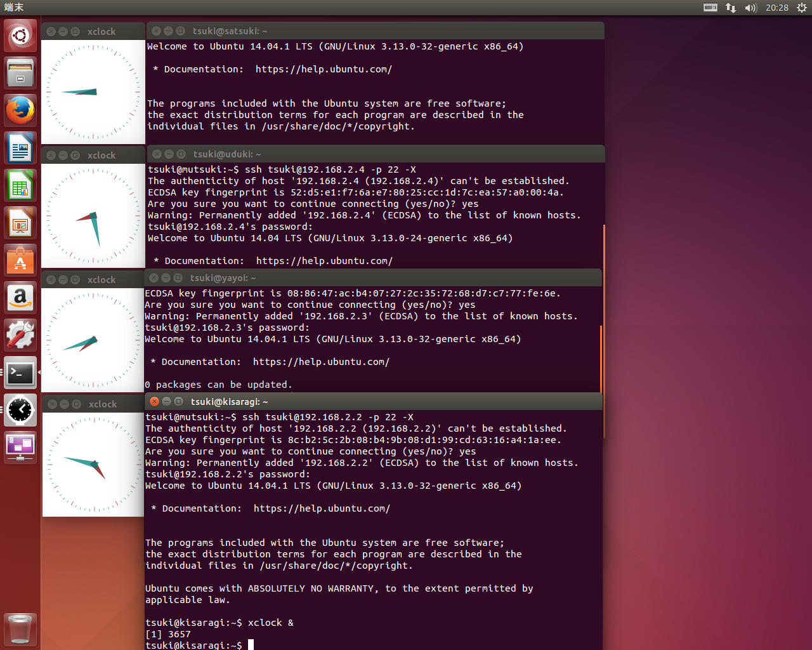Open the Workspace Switcher from the launcher
This screenshot has height=650, width=812.
20,448
